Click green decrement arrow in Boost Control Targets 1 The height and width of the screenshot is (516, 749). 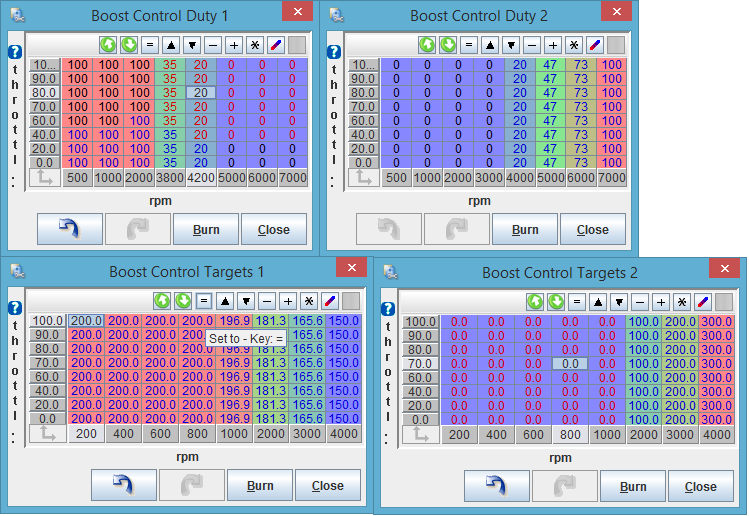pos(183,301)
